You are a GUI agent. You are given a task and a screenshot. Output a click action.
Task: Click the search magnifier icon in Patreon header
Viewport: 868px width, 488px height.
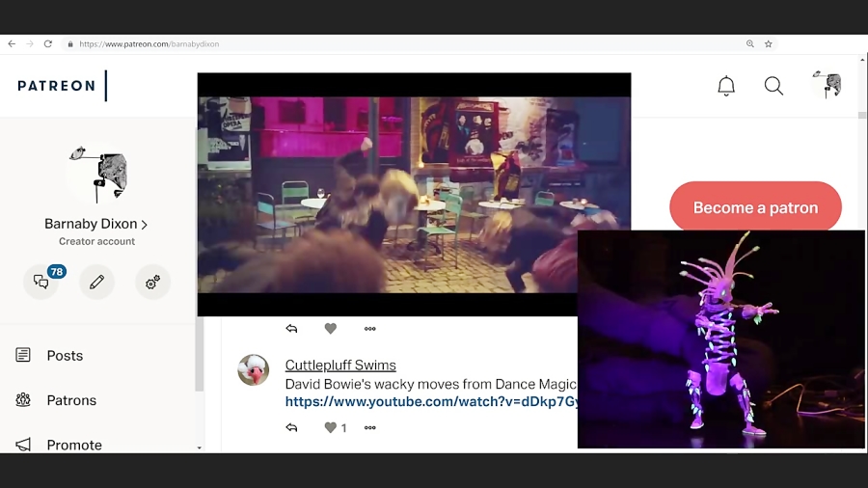773,86
